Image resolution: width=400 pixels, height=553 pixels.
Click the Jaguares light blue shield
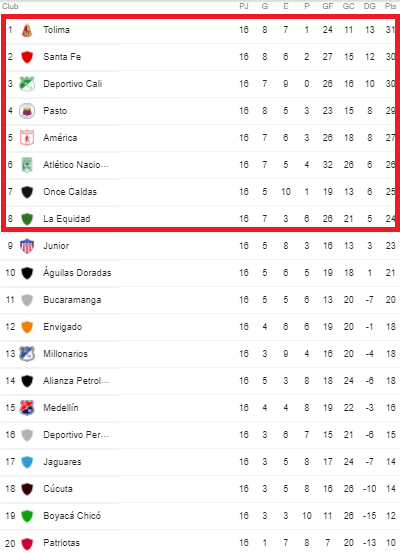pyautogui.click(x=27, y=462)
